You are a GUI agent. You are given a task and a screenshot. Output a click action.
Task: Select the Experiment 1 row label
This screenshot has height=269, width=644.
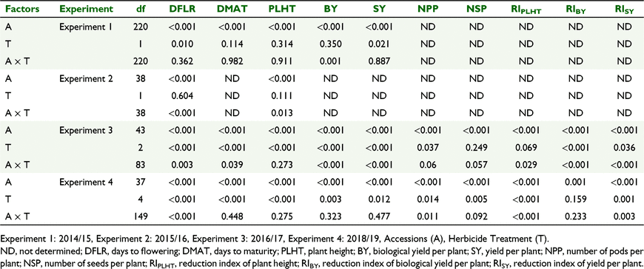(x=85, y=27)
